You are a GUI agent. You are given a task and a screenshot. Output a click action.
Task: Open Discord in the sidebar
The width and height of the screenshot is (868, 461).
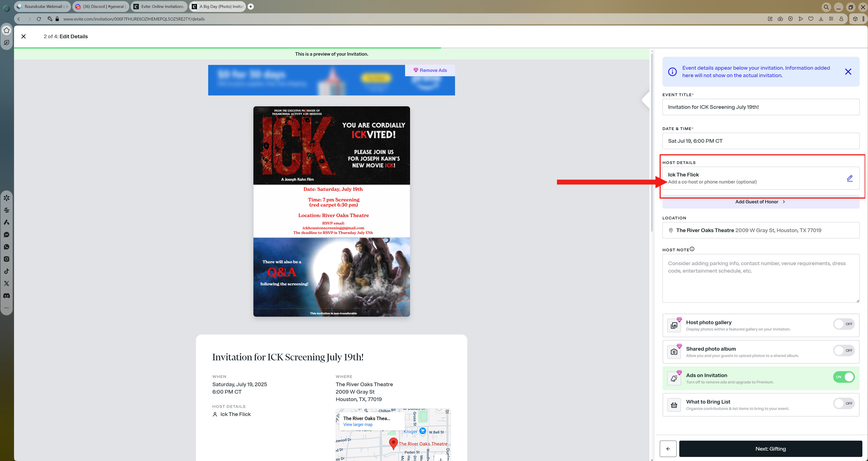pos(6,296)
